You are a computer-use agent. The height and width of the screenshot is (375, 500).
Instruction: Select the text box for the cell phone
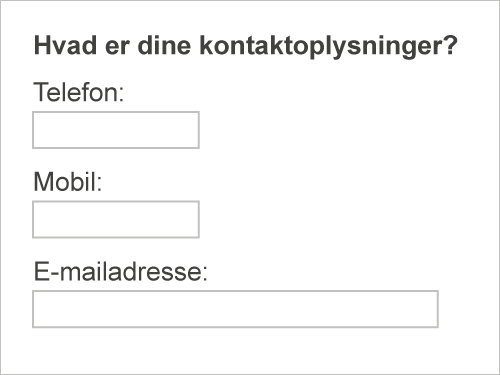click(116, 219)
